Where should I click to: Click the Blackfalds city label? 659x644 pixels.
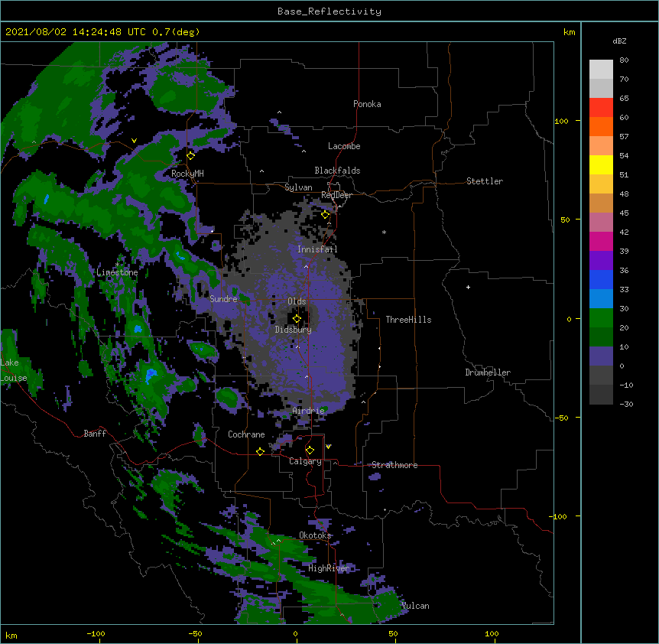point(337,171)
